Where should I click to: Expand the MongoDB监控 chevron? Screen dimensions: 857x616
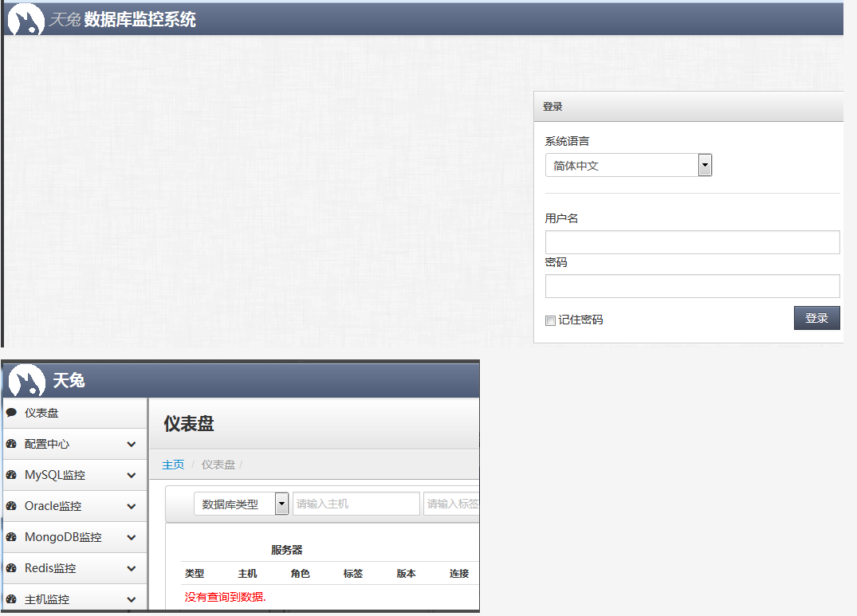pos(132,538)
